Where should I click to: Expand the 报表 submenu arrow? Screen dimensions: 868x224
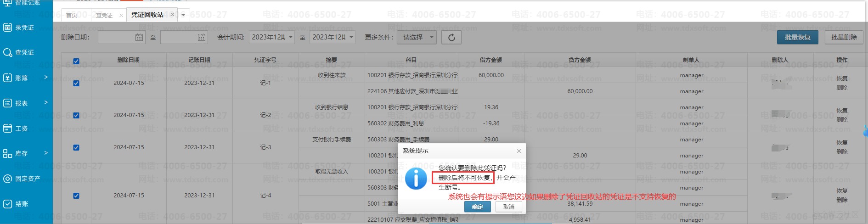46,102
